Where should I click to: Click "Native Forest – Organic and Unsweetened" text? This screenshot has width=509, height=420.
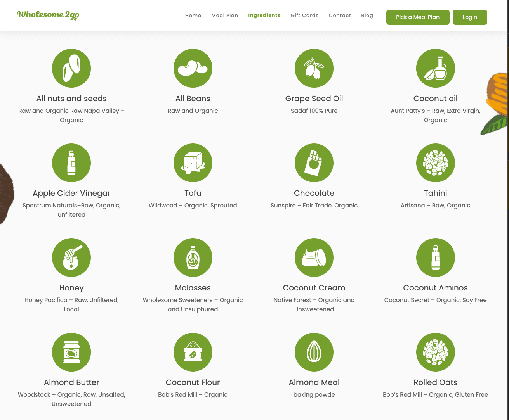[314, 304]
